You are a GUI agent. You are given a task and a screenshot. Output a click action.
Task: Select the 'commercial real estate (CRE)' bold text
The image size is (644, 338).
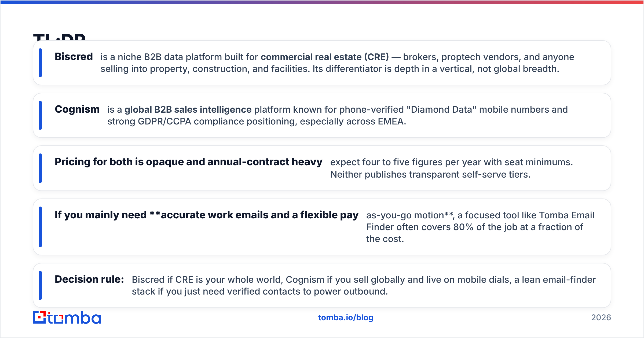[x=325, y=57]
